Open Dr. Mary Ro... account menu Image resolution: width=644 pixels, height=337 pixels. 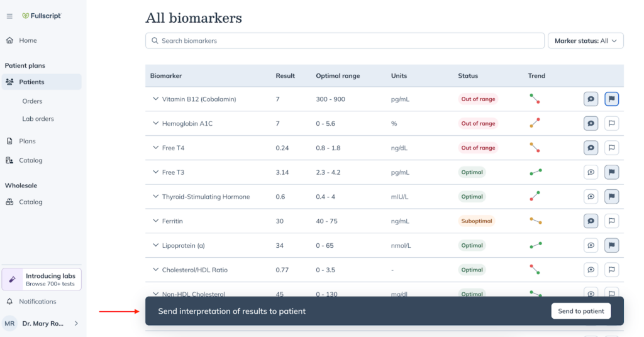click(42, 323)
